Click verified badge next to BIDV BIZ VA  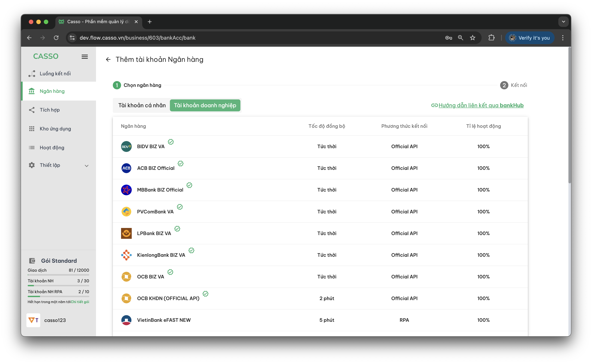tap(171, 142)
